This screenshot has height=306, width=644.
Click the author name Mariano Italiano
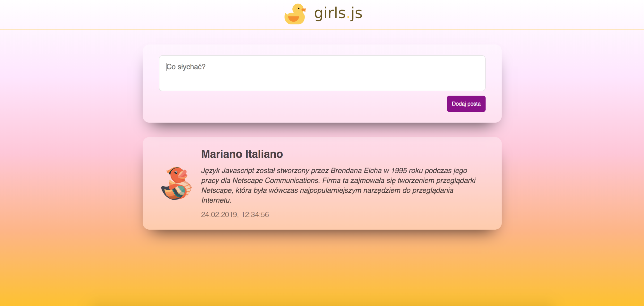pyautogui.click(x=242, y=154)
